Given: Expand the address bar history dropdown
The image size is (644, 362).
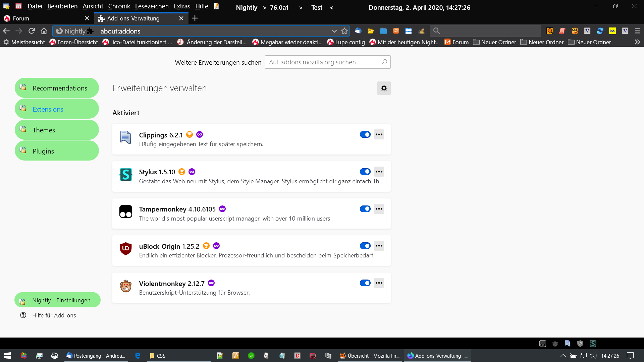Looking at the screenshot, I should 334,31.
